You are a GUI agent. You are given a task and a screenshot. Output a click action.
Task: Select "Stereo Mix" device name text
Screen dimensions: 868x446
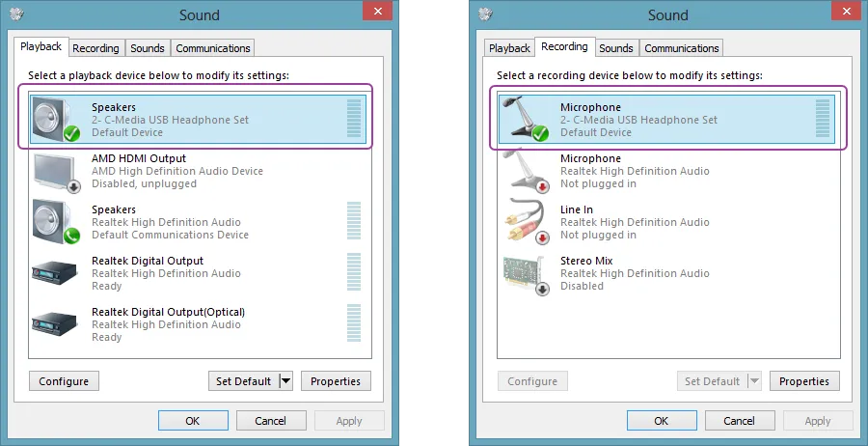pyautogui.click(x=586, y=261)
